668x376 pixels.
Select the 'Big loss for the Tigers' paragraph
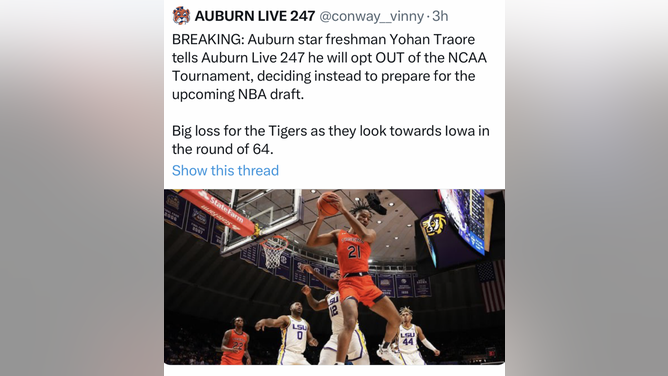331,140
